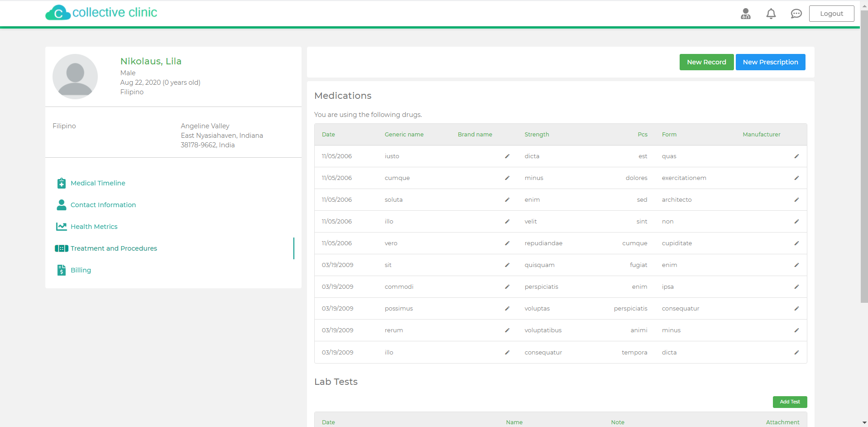Select the 'exercitationem' form cell
Image resolution: width=868 pixels, height=427 pixels.
684,178
